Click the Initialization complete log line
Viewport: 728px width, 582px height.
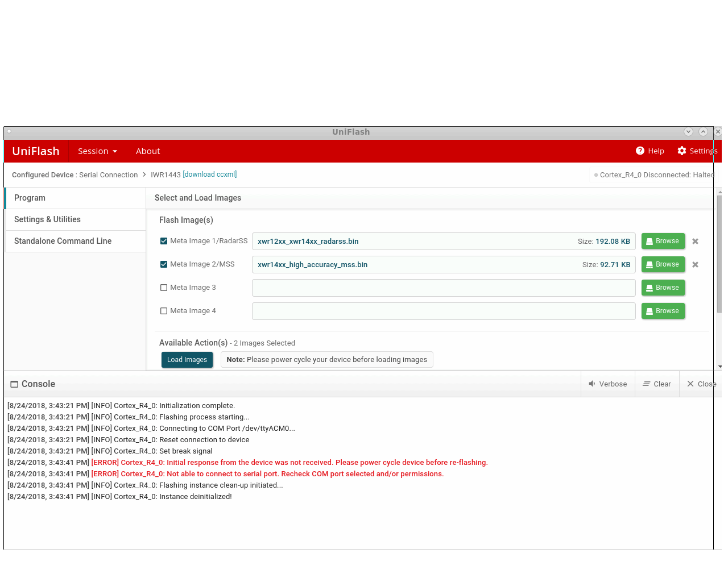(121, 405)
